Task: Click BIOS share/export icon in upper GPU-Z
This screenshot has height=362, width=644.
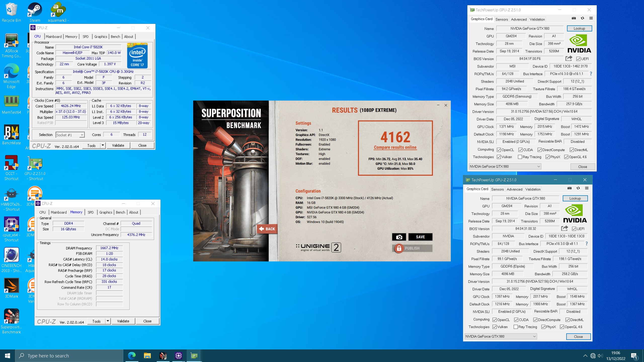Action: pyautogui.click(x=569, y=59)
